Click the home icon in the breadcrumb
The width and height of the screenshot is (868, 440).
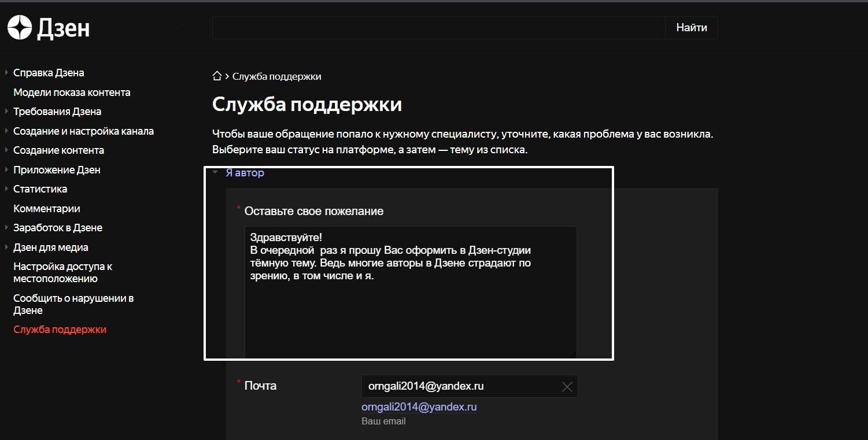click(217, 75)
